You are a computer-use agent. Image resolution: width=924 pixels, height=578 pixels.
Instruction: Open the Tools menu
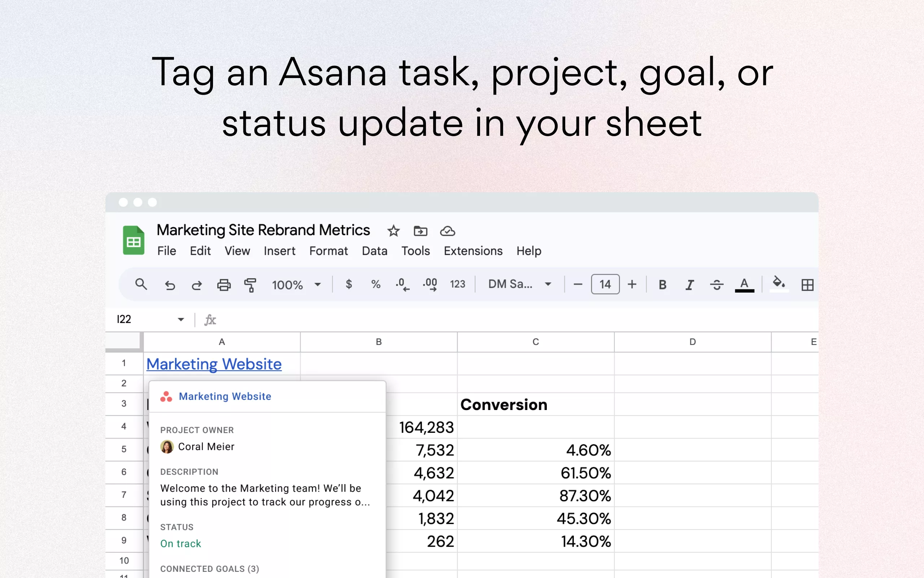point(415,251)
